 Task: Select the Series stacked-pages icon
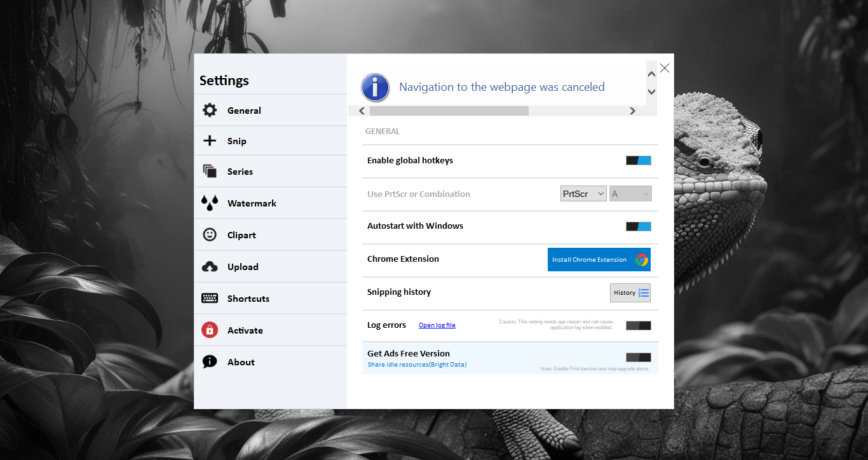pos(210,172)
